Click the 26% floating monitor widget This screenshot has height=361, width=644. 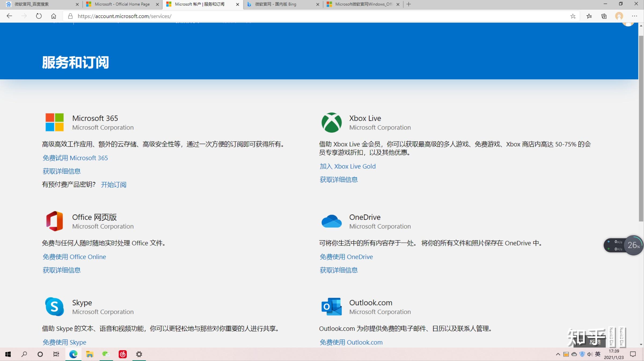pyautogui.click(x=634, y=245)
